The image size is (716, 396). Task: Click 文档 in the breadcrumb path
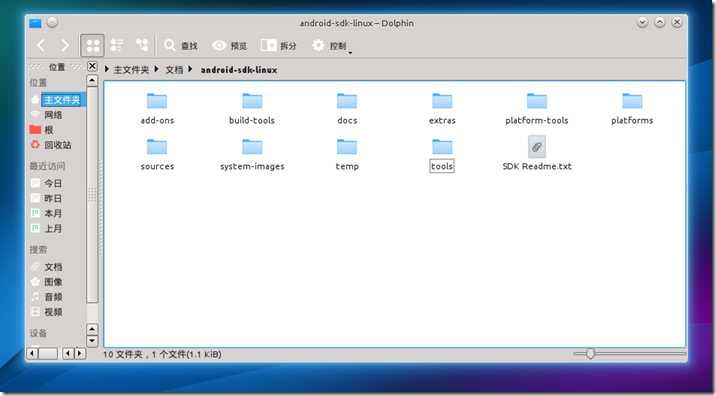pos(174,70)
